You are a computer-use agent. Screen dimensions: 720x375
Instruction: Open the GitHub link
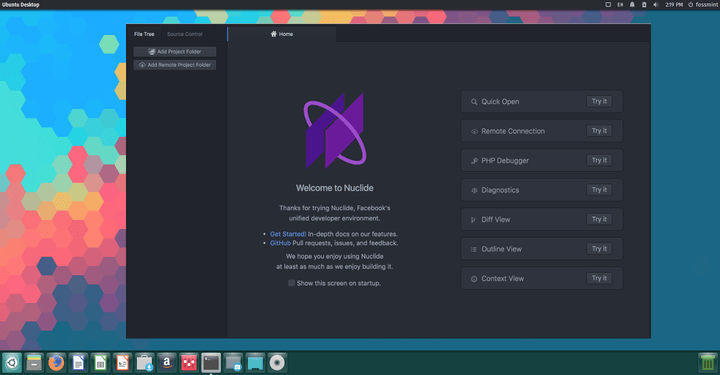[x=280, y=243]
